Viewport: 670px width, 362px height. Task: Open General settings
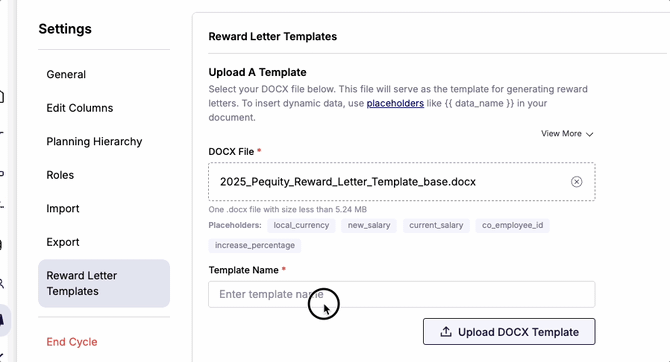66,74
